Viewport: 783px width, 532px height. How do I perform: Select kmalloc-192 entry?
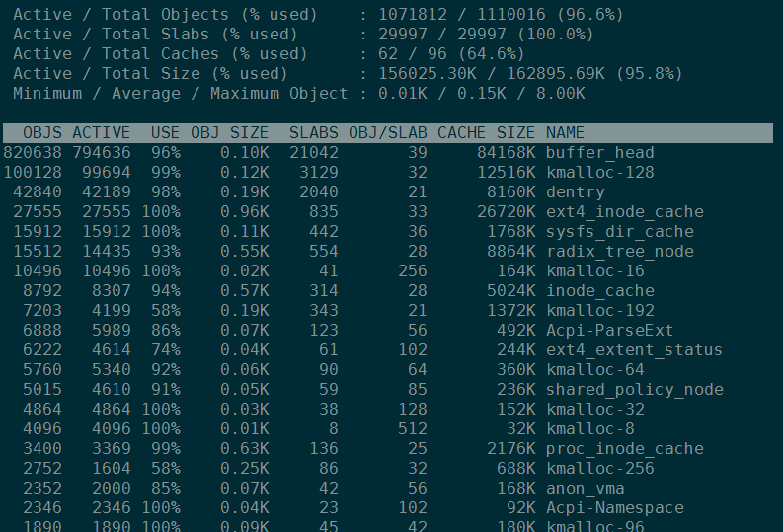599,311
